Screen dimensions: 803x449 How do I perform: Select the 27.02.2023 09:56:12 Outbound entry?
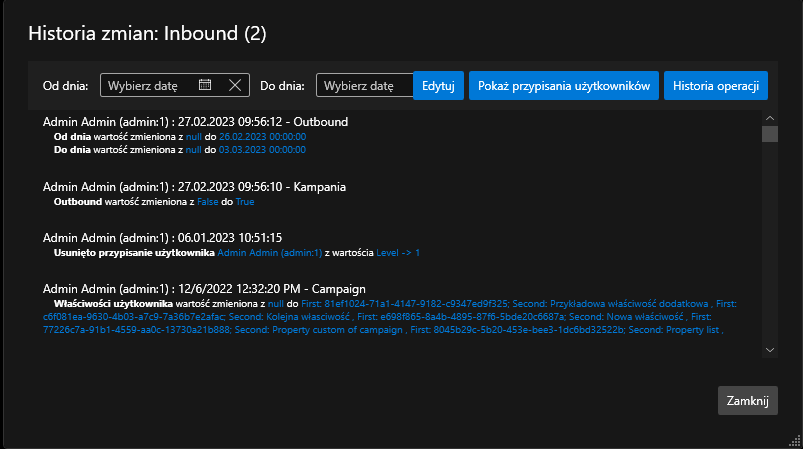click(x=195, y=122)
